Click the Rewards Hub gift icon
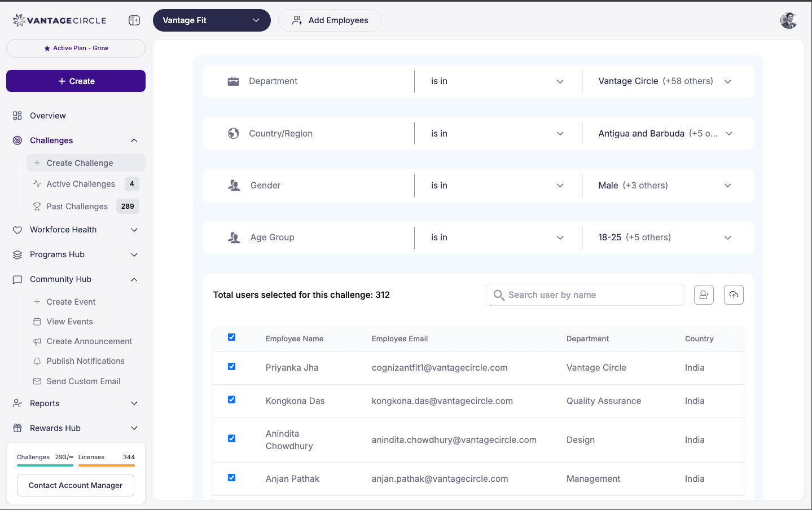Image resolution: width=812 pixels, height=510 pixels. coord(17,428)
